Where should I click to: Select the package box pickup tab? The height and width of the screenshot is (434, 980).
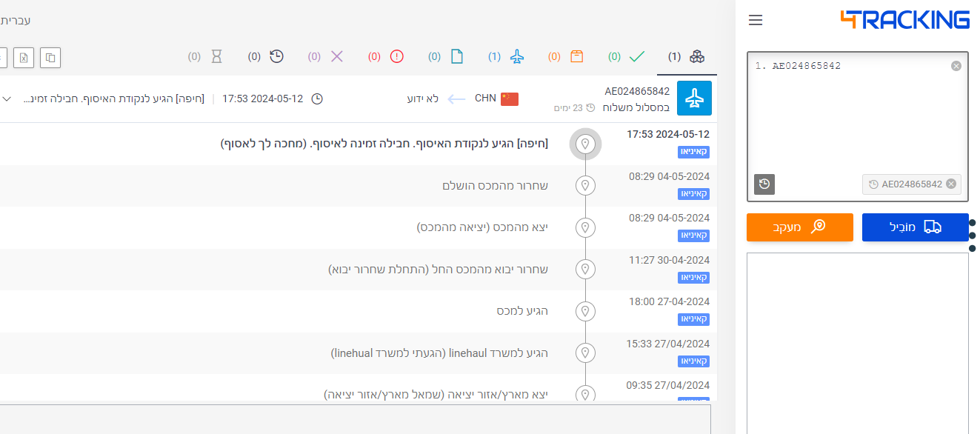click(566, 56)
